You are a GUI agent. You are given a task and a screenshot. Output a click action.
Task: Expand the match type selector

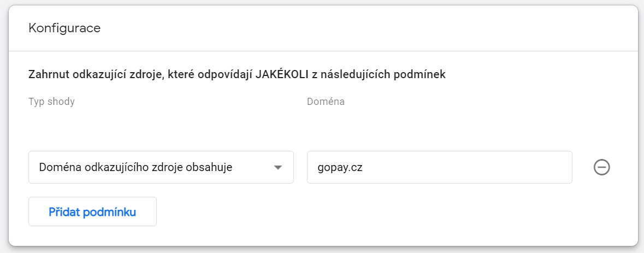277,167
